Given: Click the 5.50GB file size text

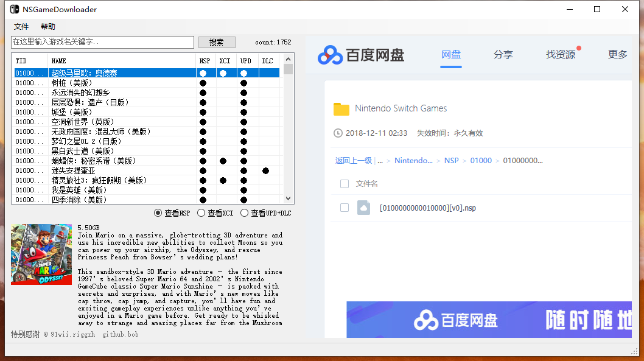Looking at the screenshot, I should pyautogui.click(x=89, y=228).
